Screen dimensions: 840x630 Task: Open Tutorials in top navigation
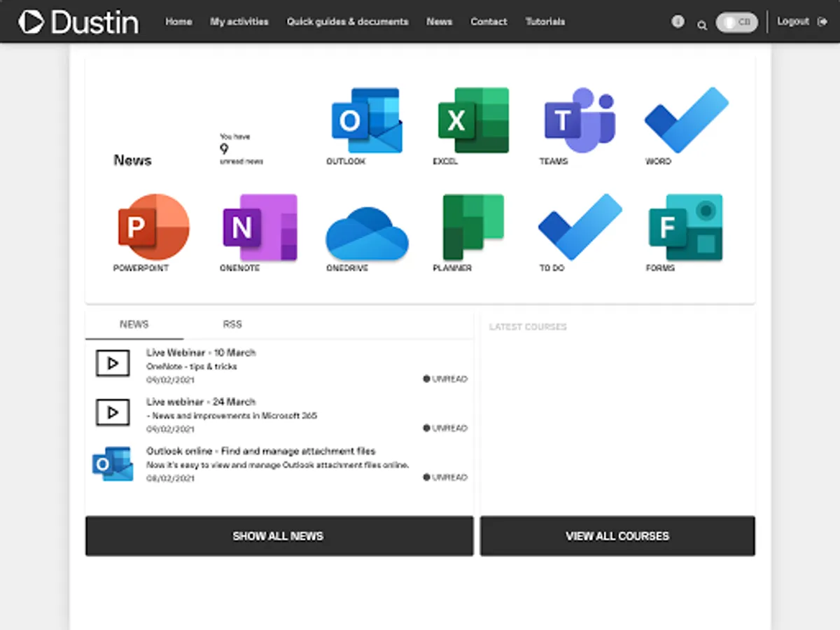[x=545, y=22]
